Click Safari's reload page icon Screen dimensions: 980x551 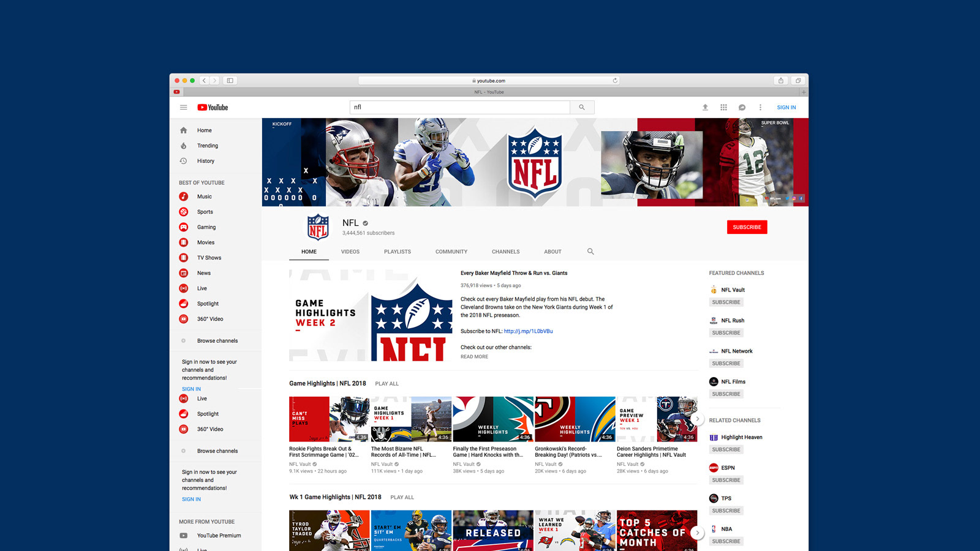[x=615, y=80]
